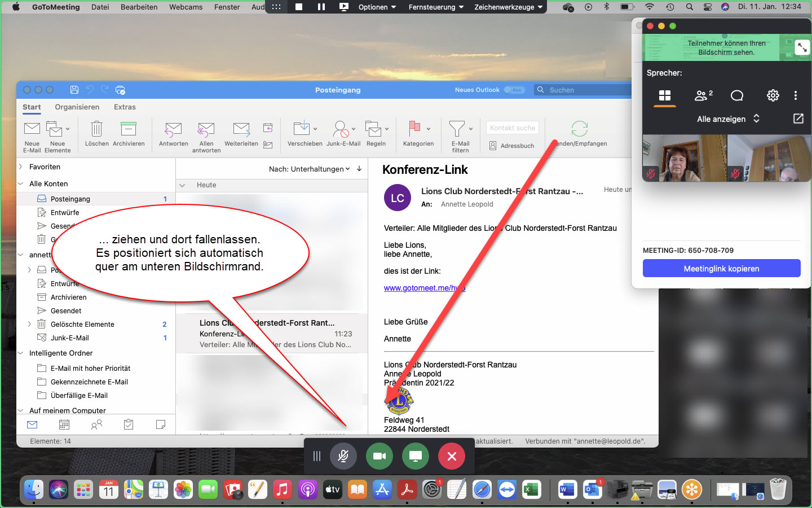Open the Datei menu
812x508 pixels.
[x=100, y=7]
